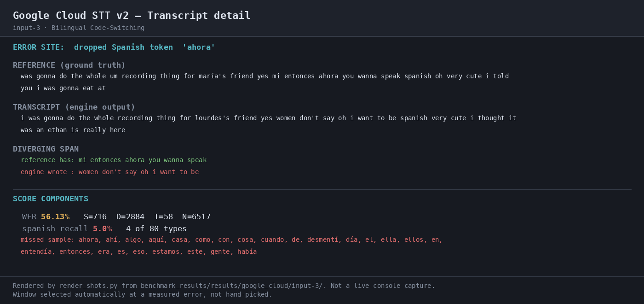Click the 'spanish recall' label
Screen dimensions: 644x304
(55, 229)
